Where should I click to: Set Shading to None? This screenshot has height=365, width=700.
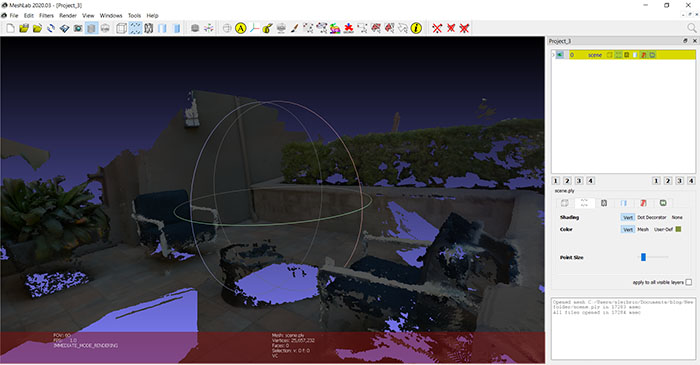[677, 217]
